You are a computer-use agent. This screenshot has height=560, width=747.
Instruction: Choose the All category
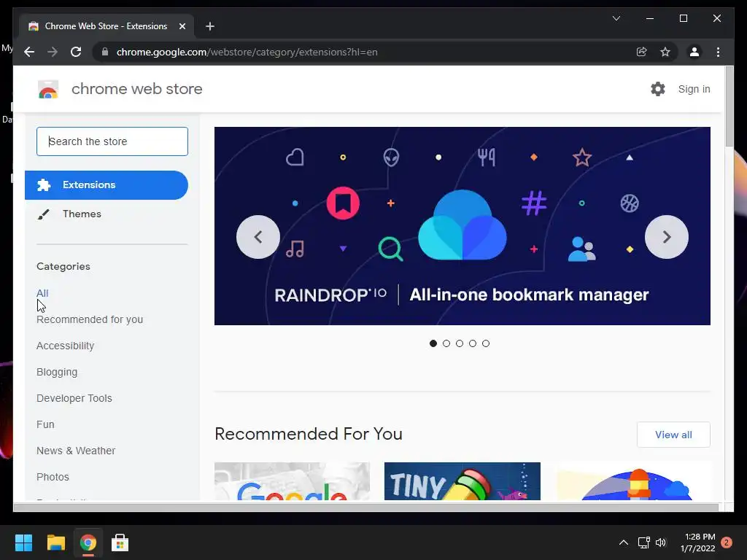(42, 293)
